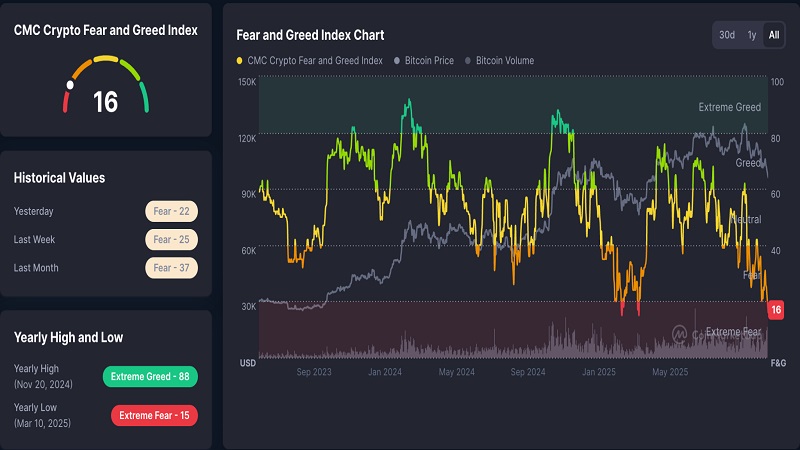Image resolution: width=800 pixels, height=450 pixels.
Task: Click the Last Month Fear - 37 badge
Action: click(x=172, y=267)
